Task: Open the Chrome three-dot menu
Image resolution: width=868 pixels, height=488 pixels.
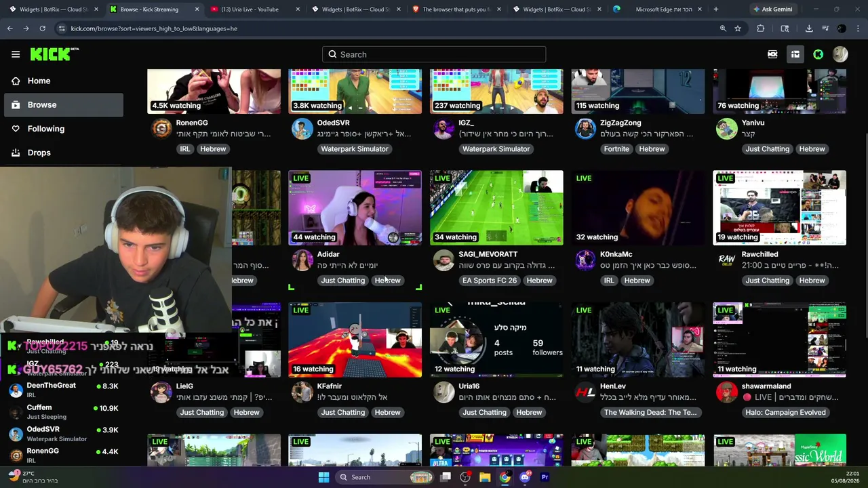Action: pyautogui.click(x=858, y=28)
